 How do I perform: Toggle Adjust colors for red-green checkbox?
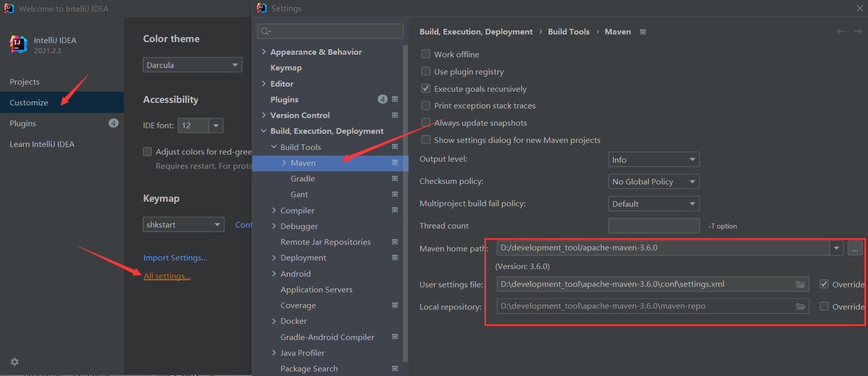148,152
